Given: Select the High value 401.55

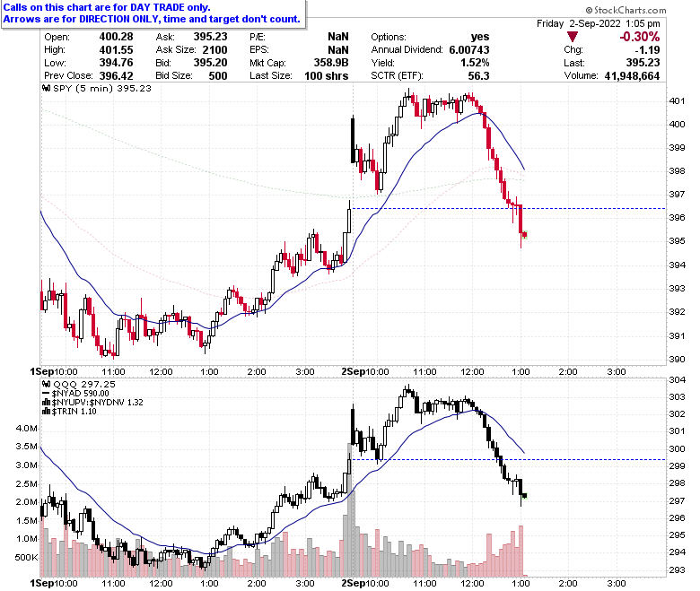Looking at the screenshot, I should pyautogui.click(x=116, y=49).
